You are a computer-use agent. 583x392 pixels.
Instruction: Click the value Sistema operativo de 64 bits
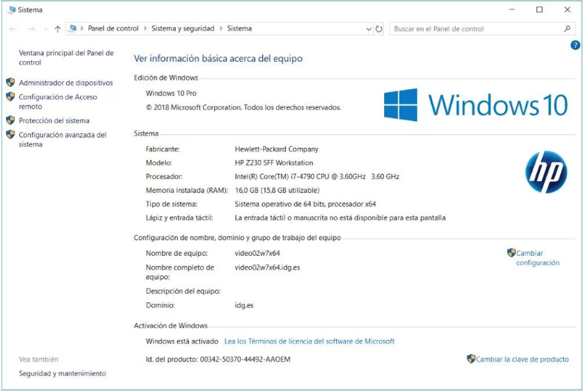[305, 204]
